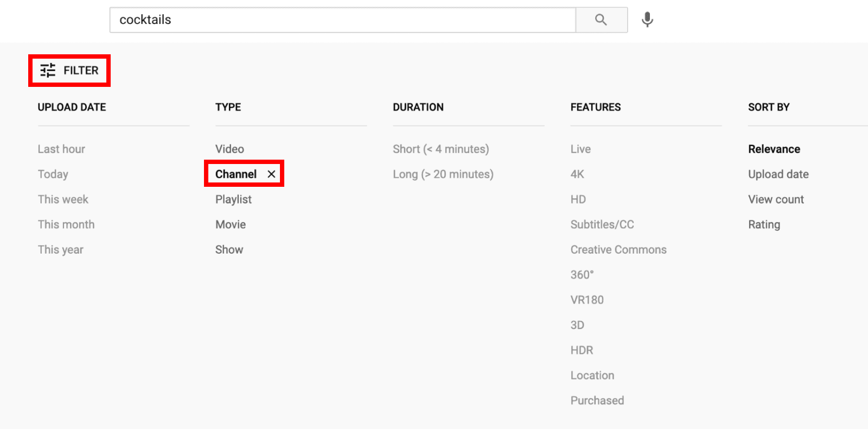
Task: Click into the cocktails search field
Action: coord(342,20)
